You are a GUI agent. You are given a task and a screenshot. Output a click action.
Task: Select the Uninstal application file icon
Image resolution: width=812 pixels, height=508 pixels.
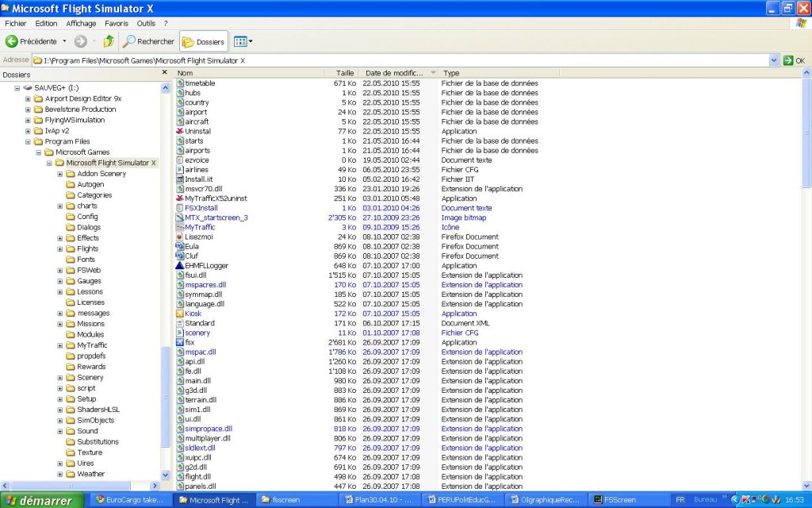pyautogui.click(x=180, y=131)
